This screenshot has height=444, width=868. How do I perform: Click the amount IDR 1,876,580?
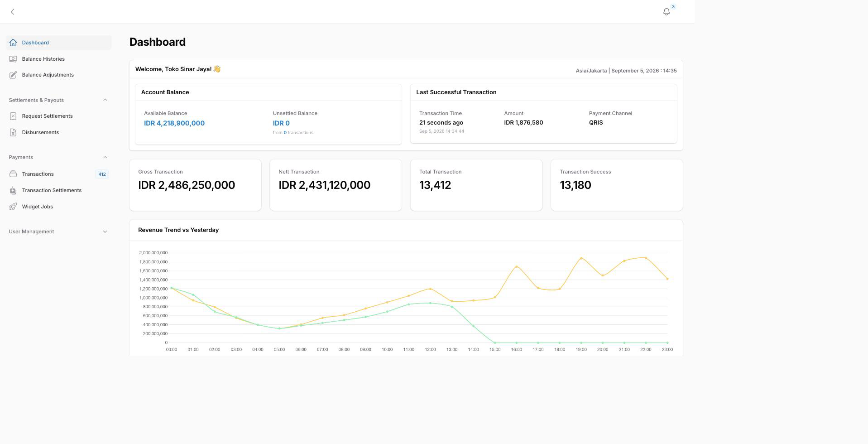[x=523, y=123]
